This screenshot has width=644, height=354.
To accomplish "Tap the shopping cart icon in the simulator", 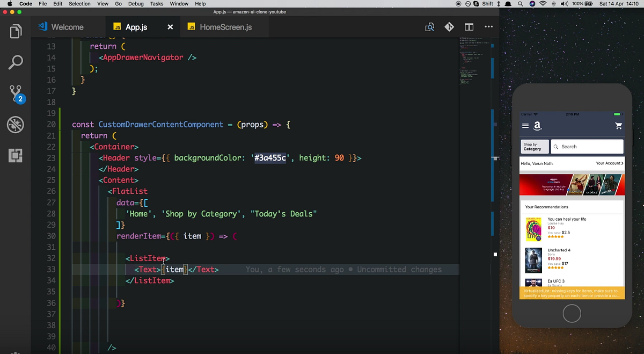I will (618, 125).
